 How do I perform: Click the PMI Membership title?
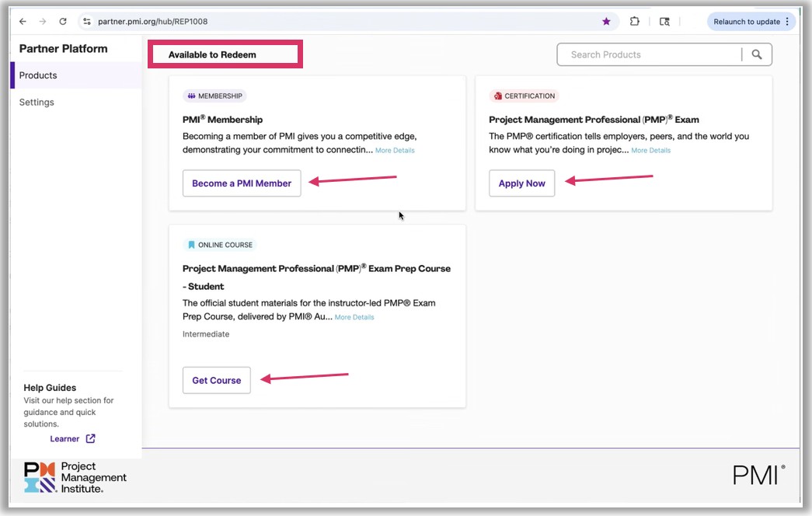pos(223,119)
